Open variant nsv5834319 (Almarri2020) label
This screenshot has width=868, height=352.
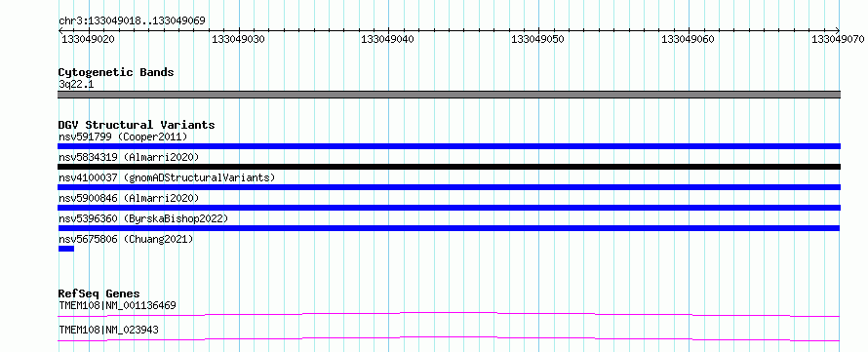[x=129, y=157]
